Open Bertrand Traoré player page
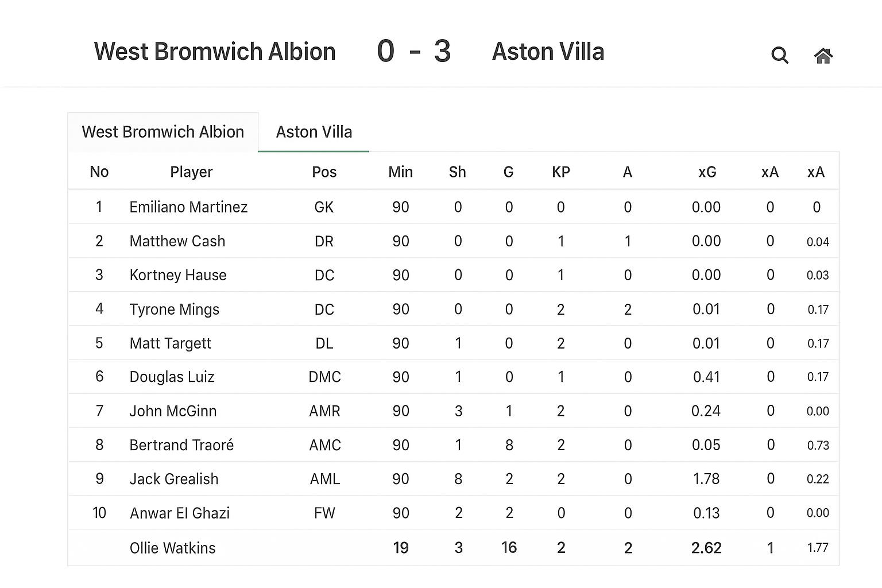The image size is (882, 588). coord(181,445)
